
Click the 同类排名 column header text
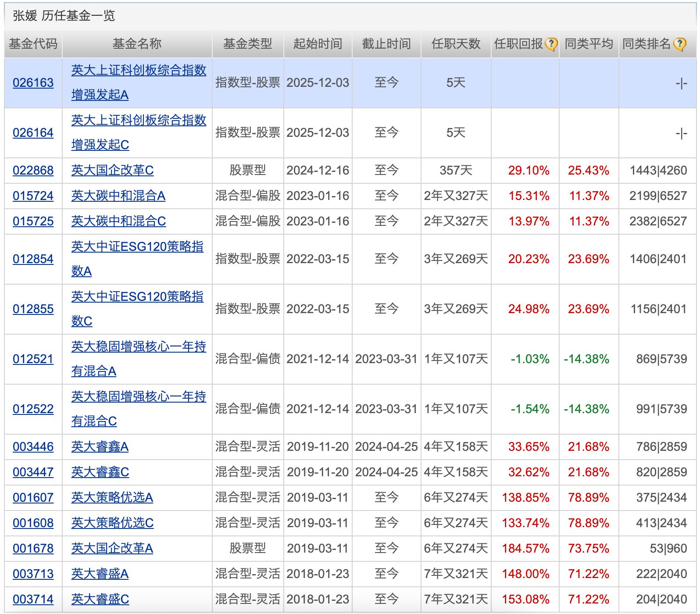(647, 44)
